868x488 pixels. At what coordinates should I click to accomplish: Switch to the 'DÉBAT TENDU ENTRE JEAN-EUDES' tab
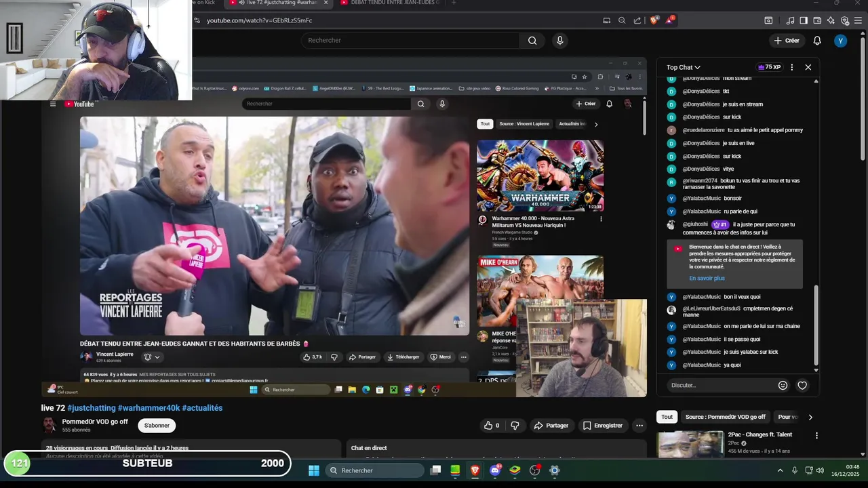tap(390, 3)
